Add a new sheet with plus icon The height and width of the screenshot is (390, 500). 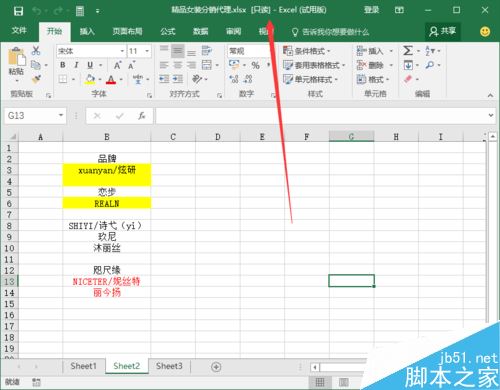point(216,367)
